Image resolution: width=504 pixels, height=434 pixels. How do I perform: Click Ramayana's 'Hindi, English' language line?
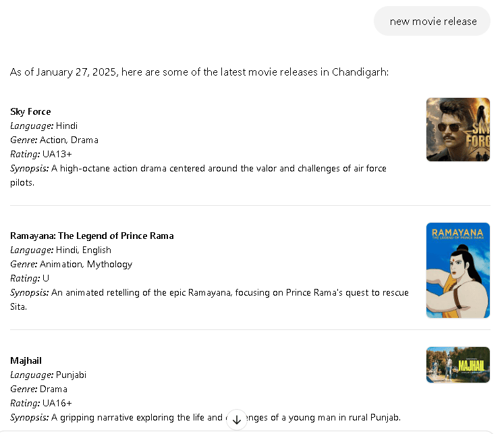point(61,250)
